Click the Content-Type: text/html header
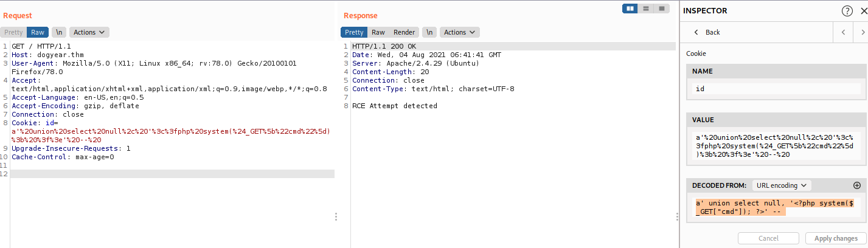Viewport: 868px width, 248px height. 433,89
